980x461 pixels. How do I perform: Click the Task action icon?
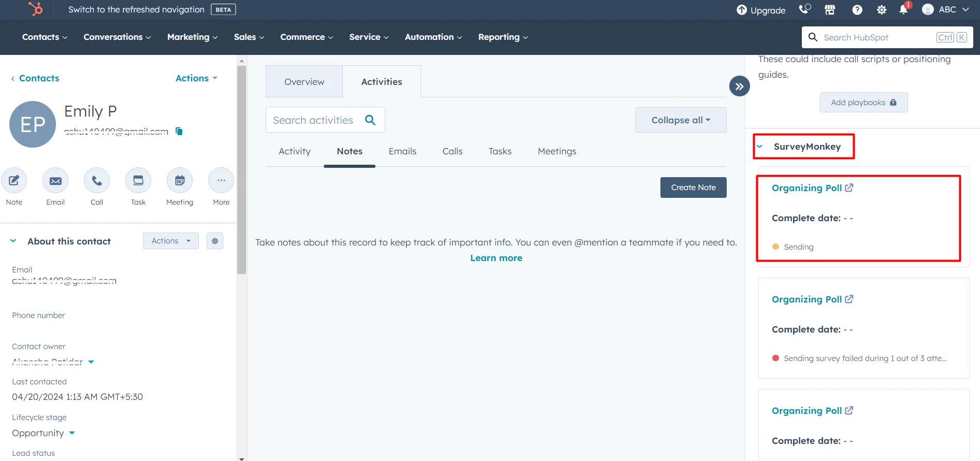(138, 180)
